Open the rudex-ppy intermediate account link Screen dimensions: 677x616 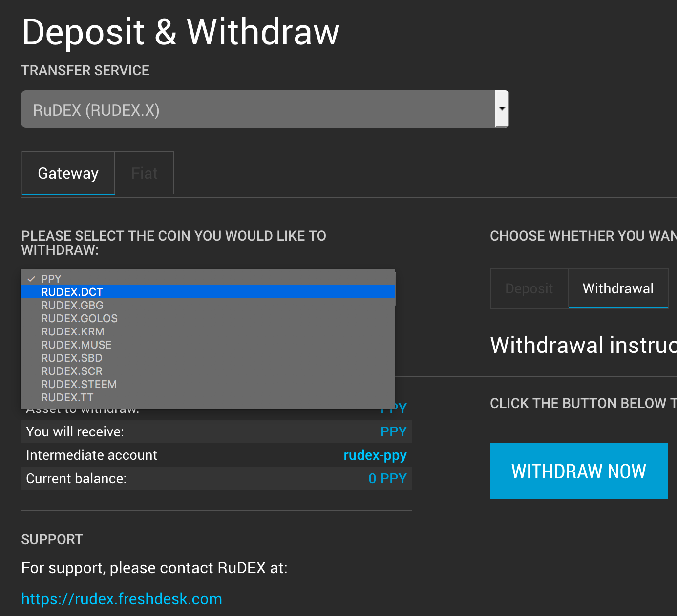(375, 455)
